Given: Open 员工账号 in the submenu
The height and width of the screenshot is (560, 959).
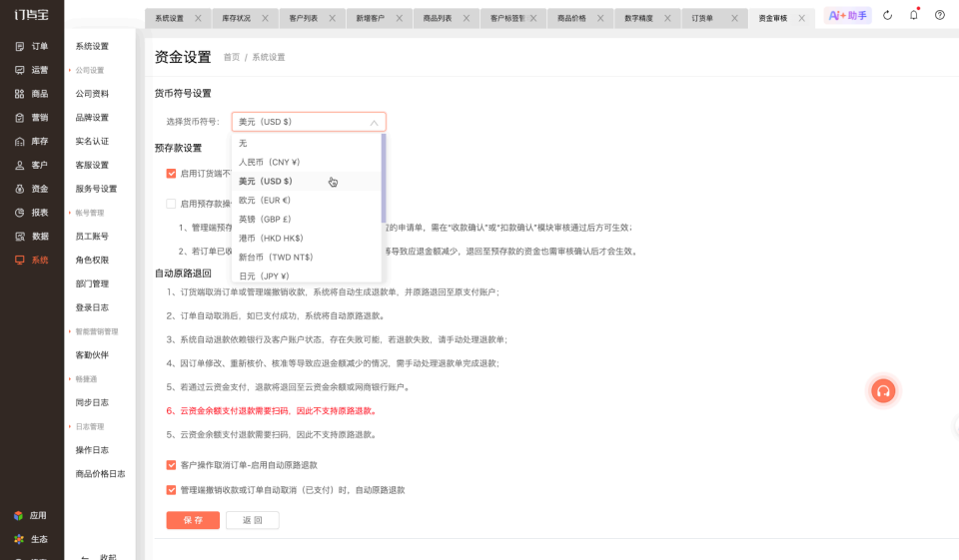Looking at the screenshot, I should click(92, 236).
